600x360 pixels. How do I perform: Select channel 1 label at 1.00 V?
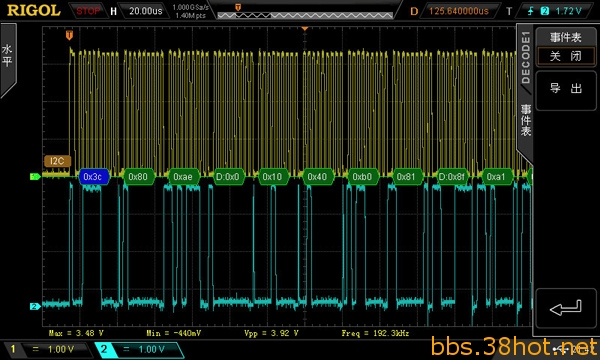tap(48, 349)
